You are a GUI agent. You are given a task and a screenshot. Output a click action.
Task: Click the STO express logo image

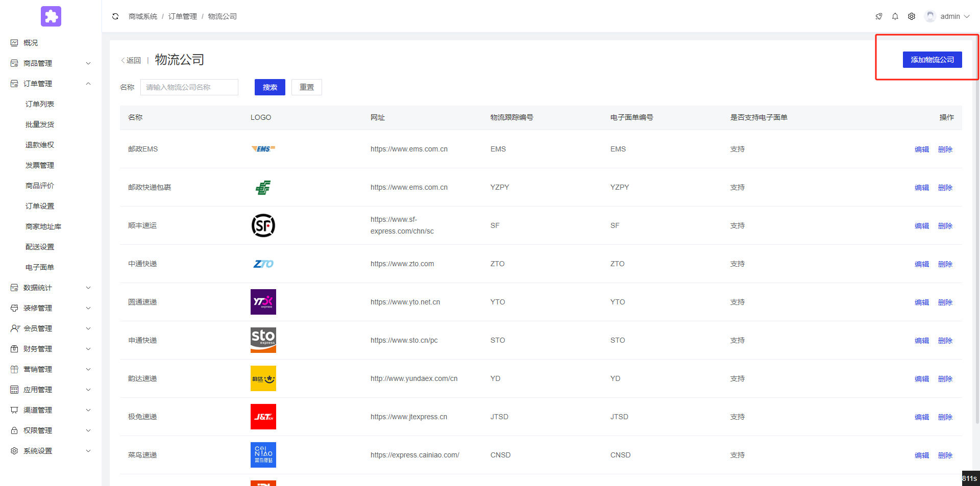click(263, 340)
